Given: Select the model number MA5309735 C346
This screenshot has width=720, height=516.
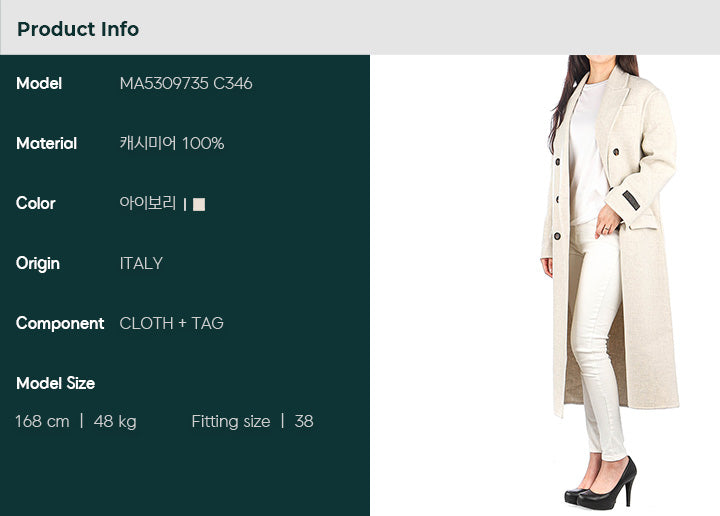Looking at the screenshot, I should point(186,84).
